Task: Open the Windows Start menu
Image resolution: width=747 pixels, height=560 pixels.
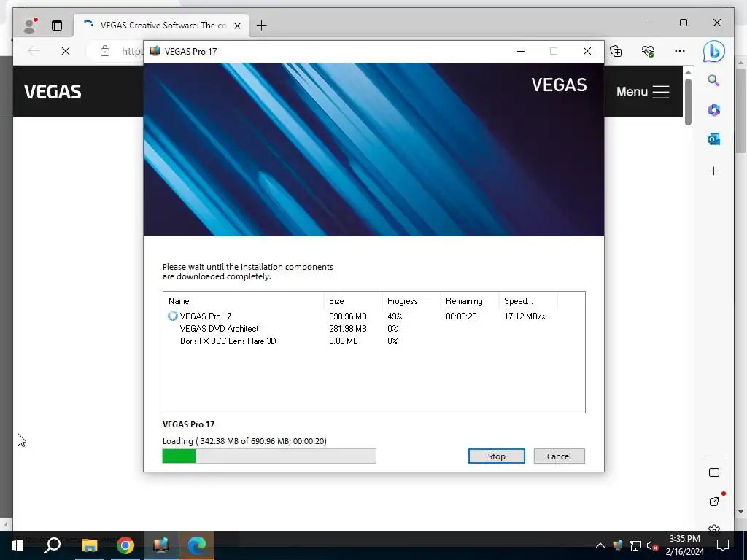Action: click(18, 545)
